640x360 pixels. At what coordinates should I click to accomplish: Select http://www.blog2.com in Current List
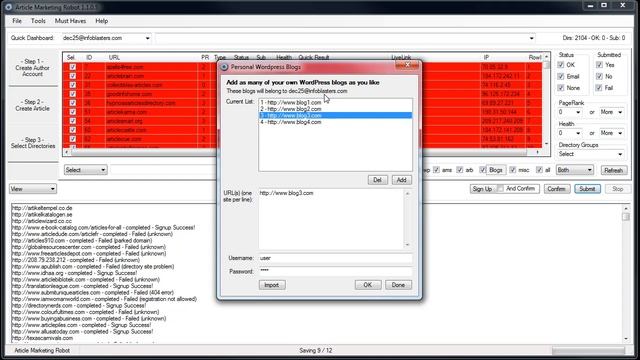[335, 109]
